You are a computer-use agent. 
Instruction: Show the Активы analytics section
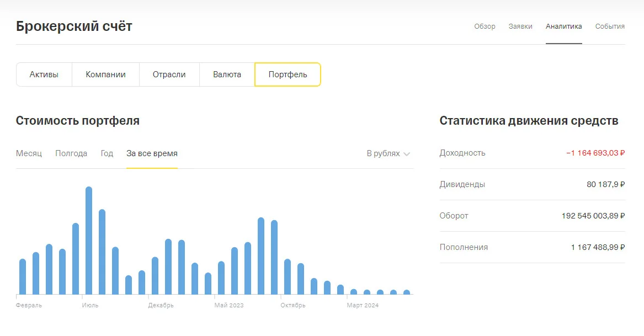[44, 74]
